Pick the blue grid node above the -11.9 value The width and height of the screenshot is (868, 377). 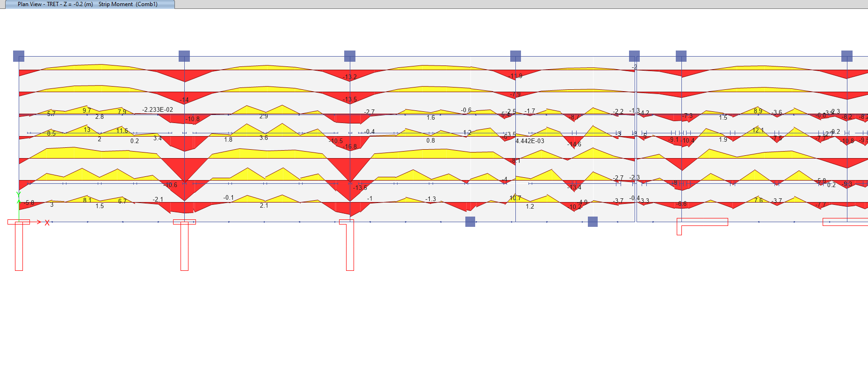[x=515, y=56]
